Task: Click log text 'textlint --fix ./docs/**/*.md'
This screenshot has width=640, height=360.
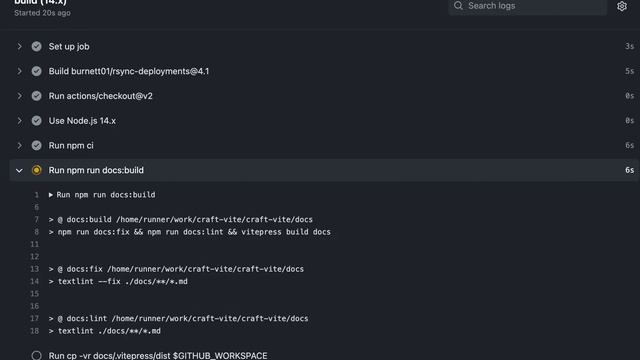Action: (x=118, y=282)
